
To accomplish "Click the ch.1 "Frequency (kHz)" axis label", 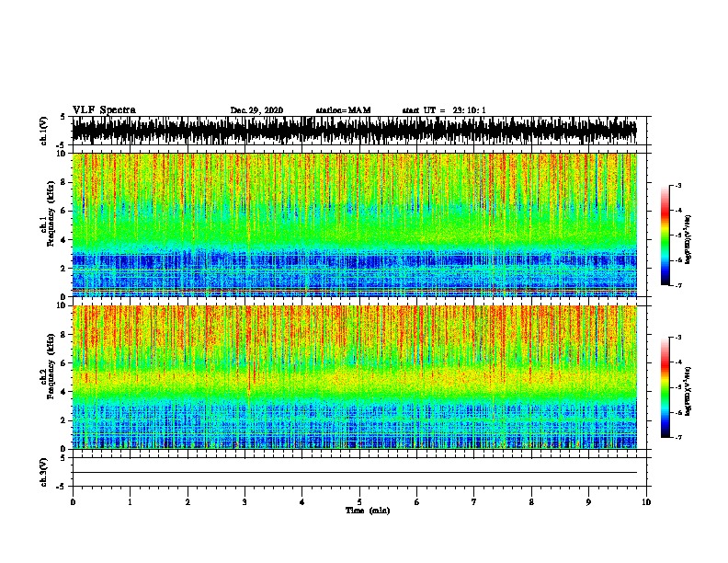I will pos(51,213).
